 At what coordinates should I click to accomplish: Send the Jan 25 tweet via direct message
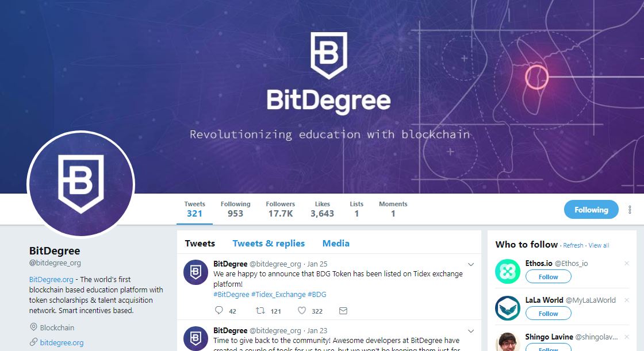click(343, 311)
